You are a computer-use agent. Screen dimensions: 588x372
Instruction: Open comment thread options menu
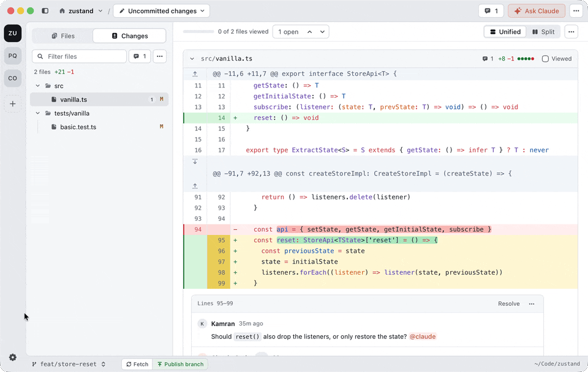click(532, 304)
